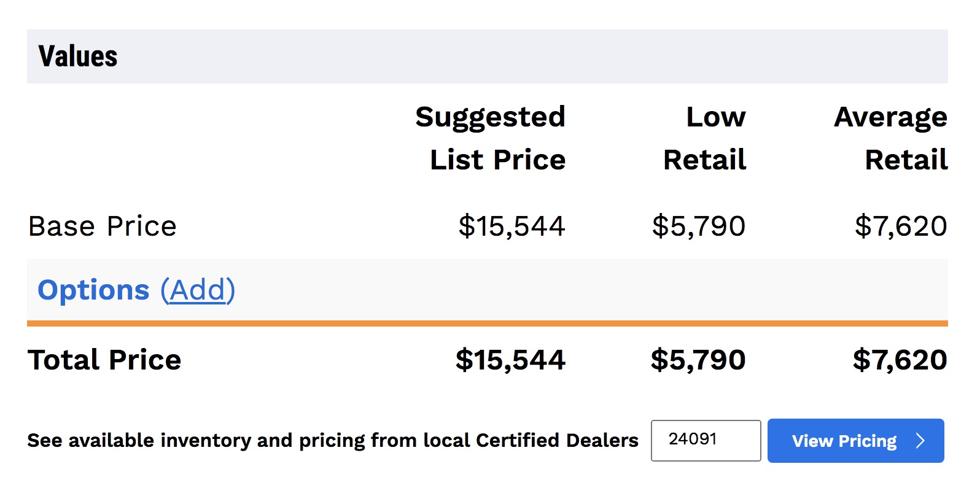This screenshot has height=480, width=980.
Task: Click the Base Price average retail $7,620
Action: pyautogui.click(x=901, y=226)
